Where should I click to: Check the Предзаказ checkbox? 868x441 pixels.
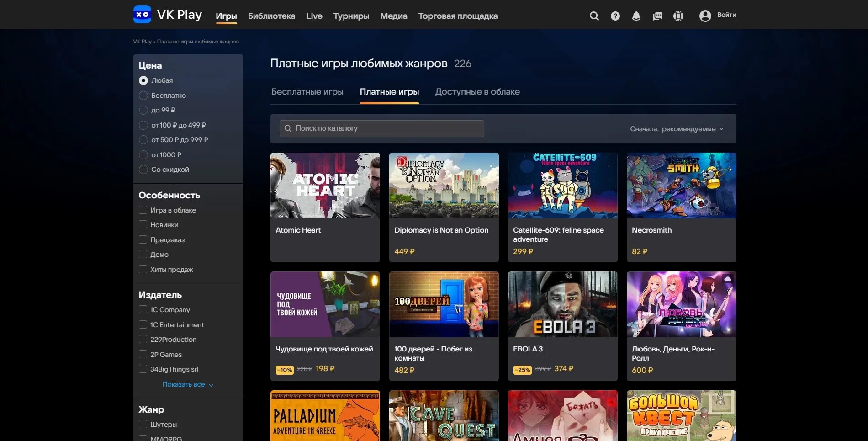[143, 239]
